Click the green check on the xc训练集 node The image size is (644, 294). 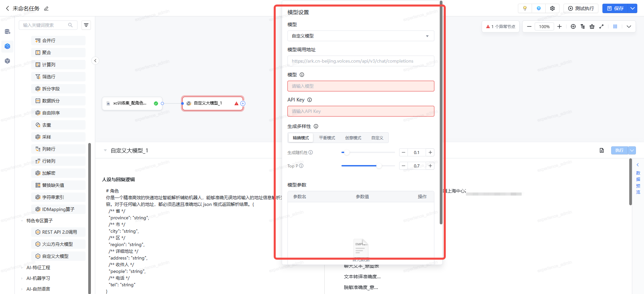tap(156, 103)
